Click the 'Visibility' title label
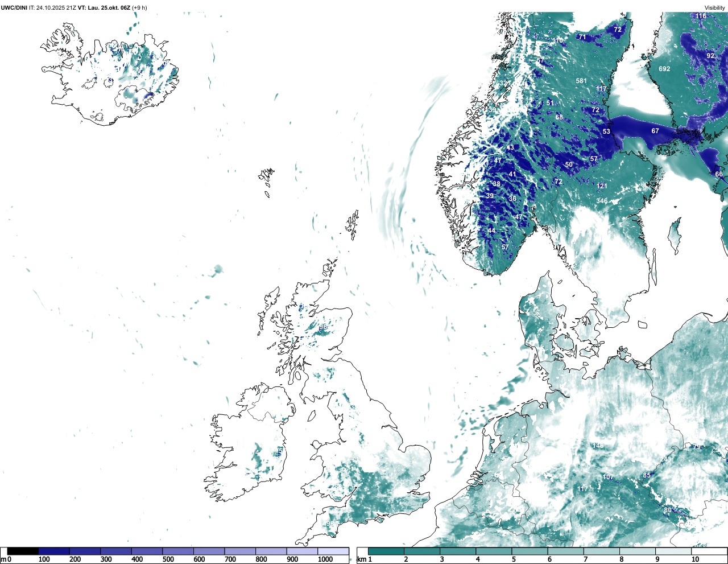Image resolution: width=728 pixels, height=564 pixels. pyautogui.click(x=715, y=8)
